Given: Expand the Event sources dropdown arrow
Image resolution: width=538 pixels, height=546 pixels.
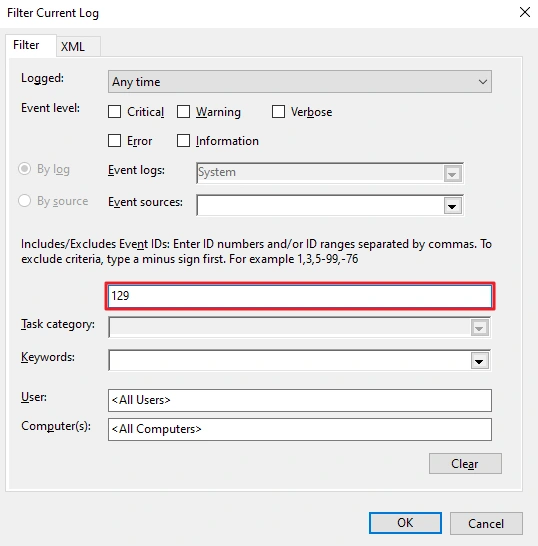Looking at the screenshot, I should coord(452,206).
